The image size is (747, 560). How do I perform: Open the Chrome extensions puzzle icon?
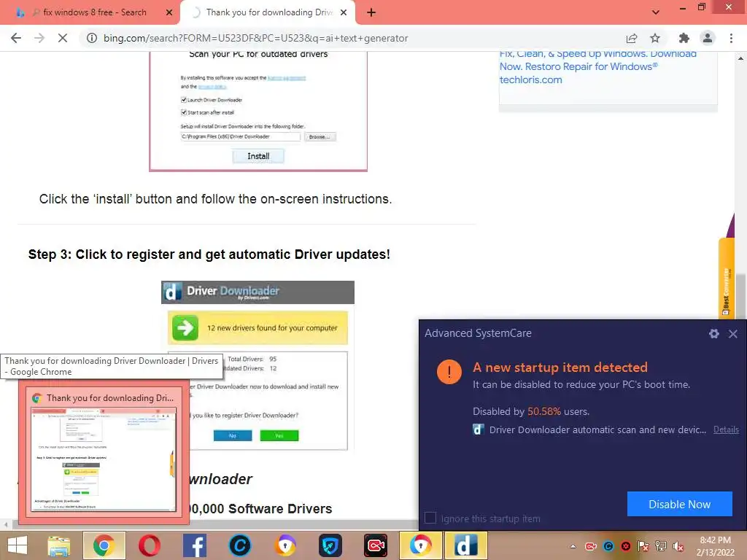tap(684, 38)
